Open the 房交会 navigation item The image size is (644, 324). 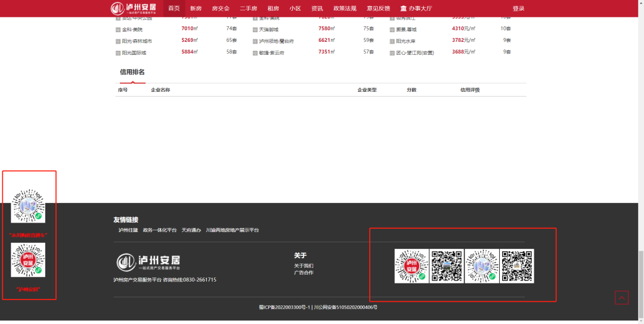click(x=221, y=8)
